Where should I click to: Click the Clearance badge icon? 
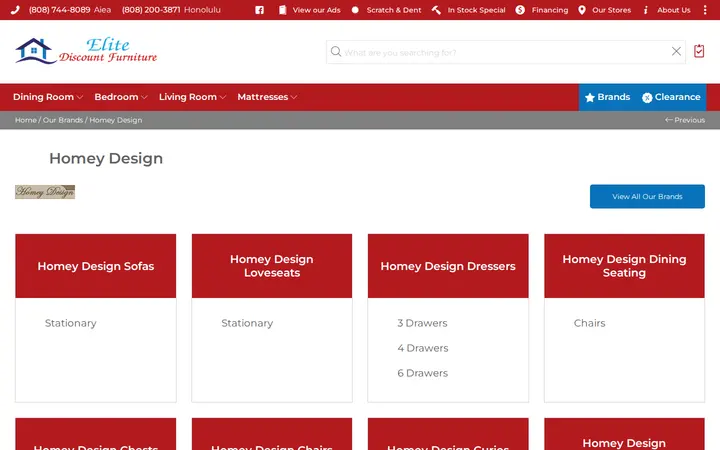point(647,97)
